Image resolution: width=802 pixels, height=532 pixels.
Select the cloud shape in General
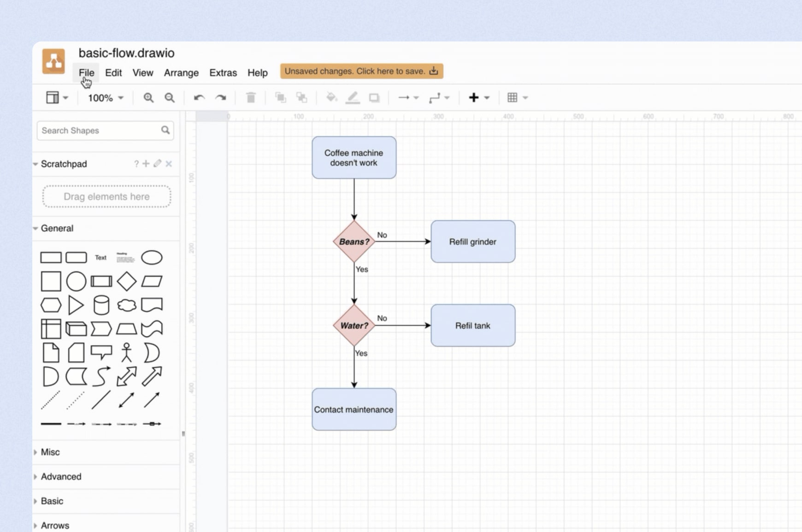[x=126, y=305]
